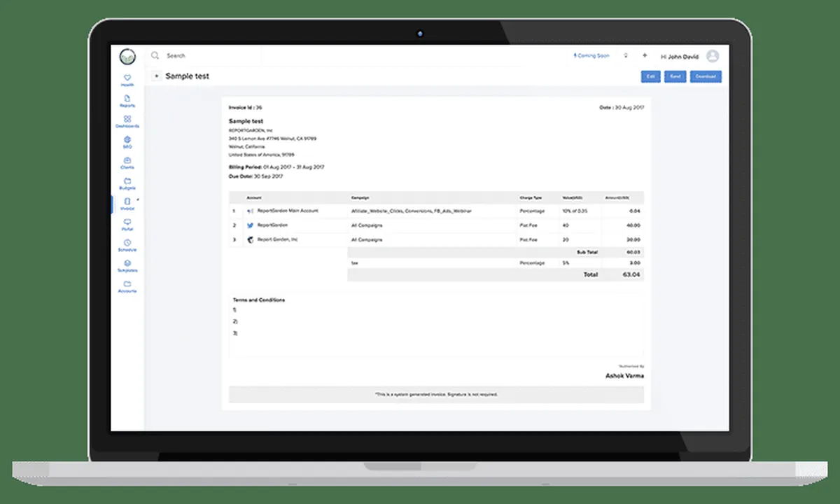The width and height of the screenshot is (840, 504).
Task: Click the Edit button
Action: (650, 76)
